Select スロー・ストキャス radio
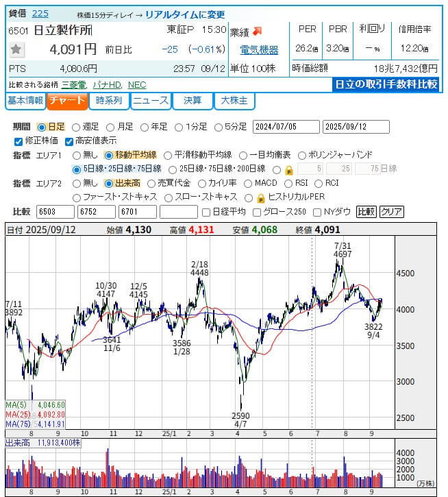Screen dimensions: 448x497 pos(169,198)
